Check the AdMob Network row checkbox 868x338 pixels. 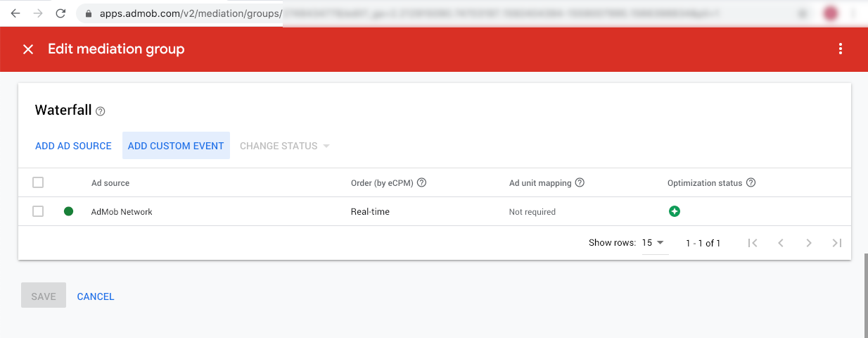(38, 211)
